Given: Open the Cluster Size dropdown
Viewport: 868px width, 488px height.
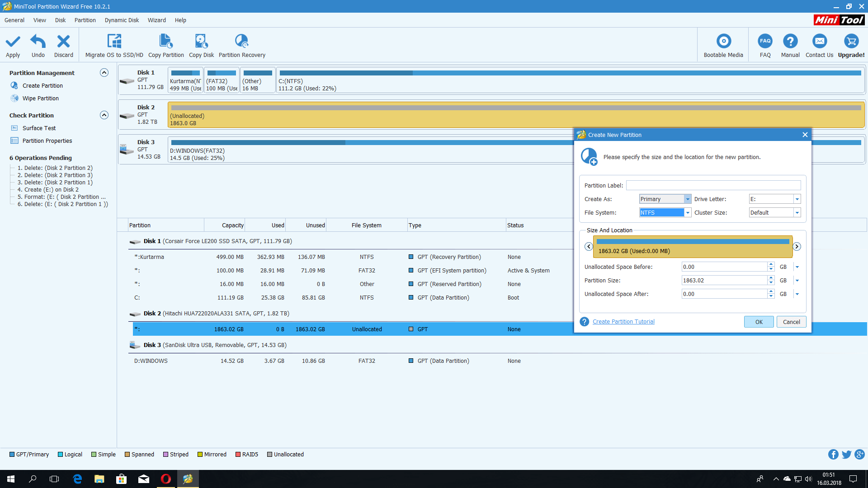Looking at the screenshot, I should pyautogui.click(x=797, y=213).
